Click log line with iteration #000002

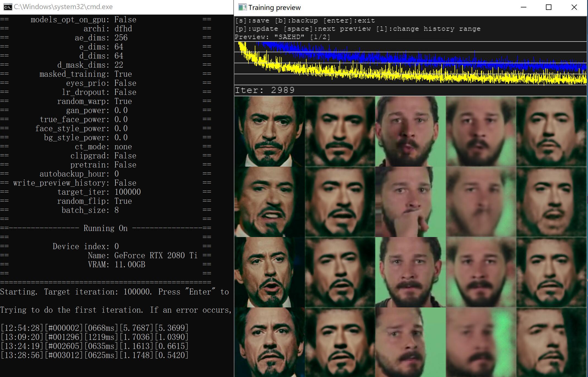click(94, 328)
